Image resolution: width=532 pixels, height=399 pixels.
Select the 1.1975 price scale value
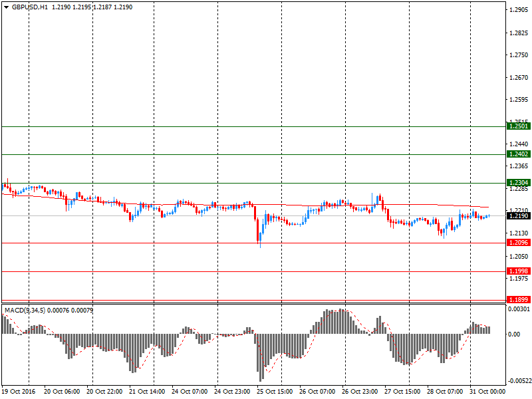click(519, 279)
